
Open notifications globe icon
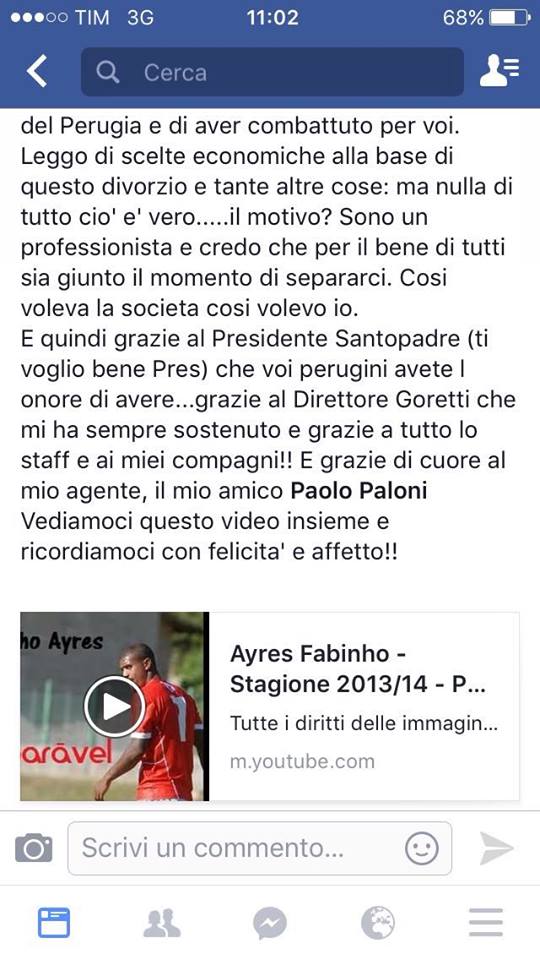pos(378,923)
